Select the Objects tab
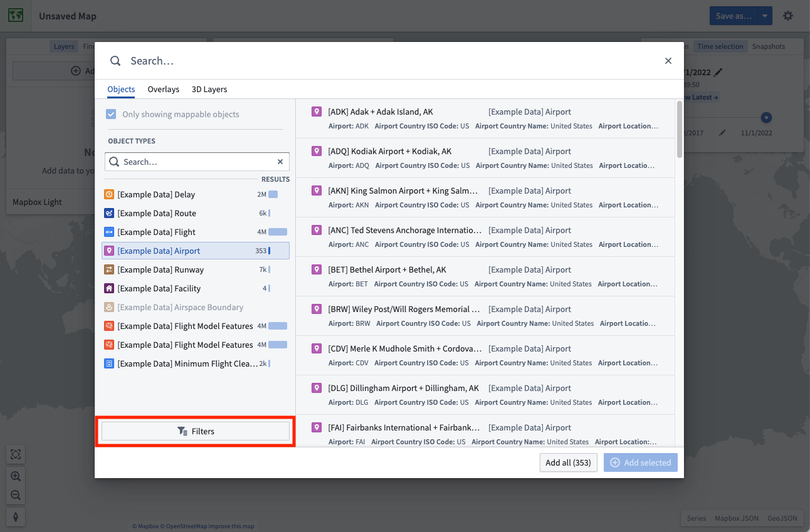The width and height of the screenshot is (810, 532). click(121, 89)
